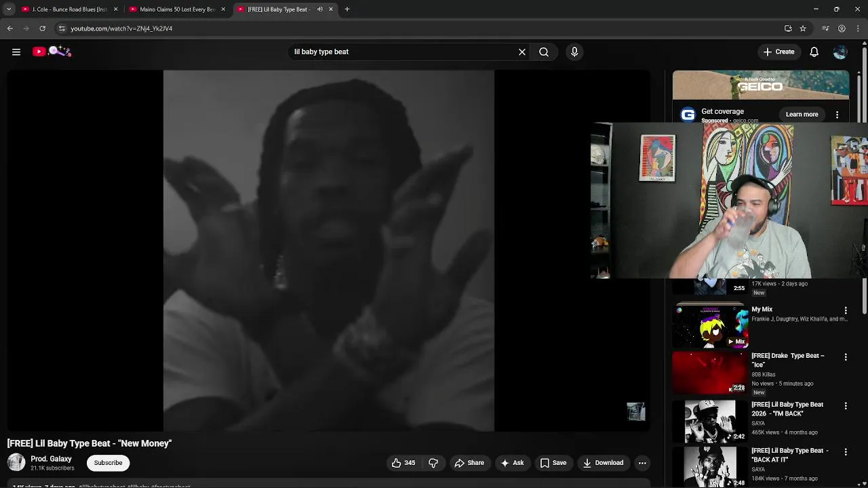Click title "Lil Baby Type Beat 2026 - I'M BACK"

pos(787,409)
